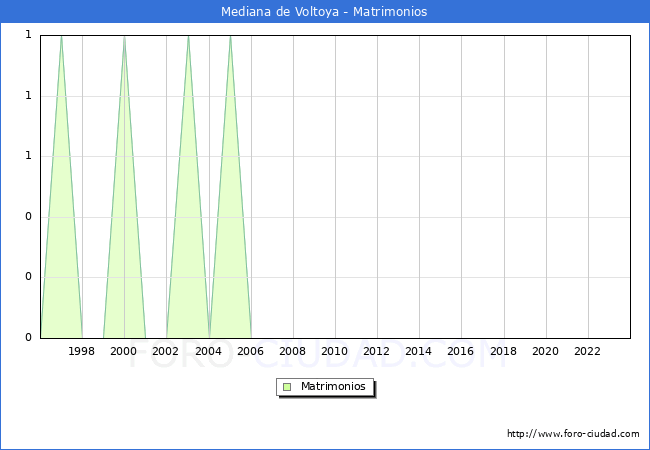650x450 pixels.
Task: Pick the 2018 year label
Action: point(503,351)
